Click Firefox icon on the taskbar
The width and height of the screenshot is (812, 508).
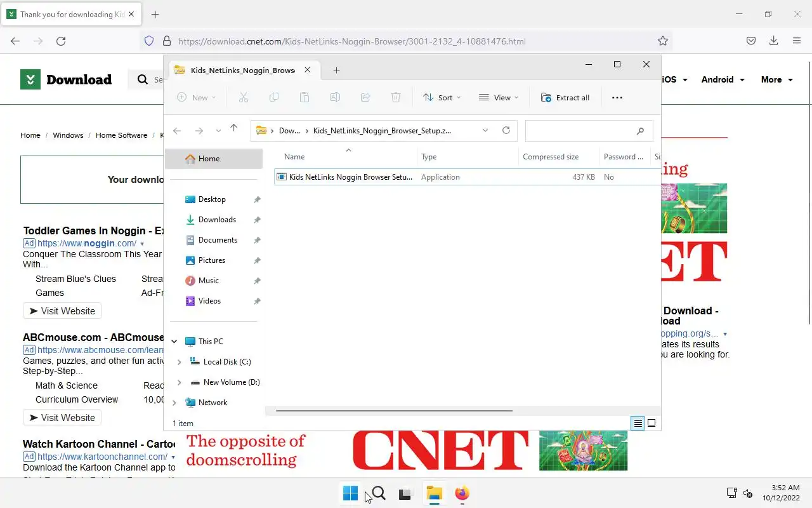click(462, 493)
